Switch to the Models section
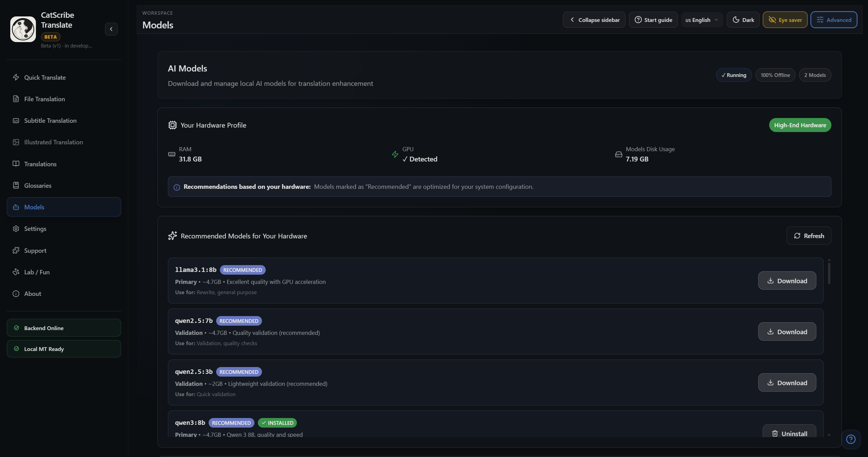Screen dimensions: 868x457 point(34,207)
